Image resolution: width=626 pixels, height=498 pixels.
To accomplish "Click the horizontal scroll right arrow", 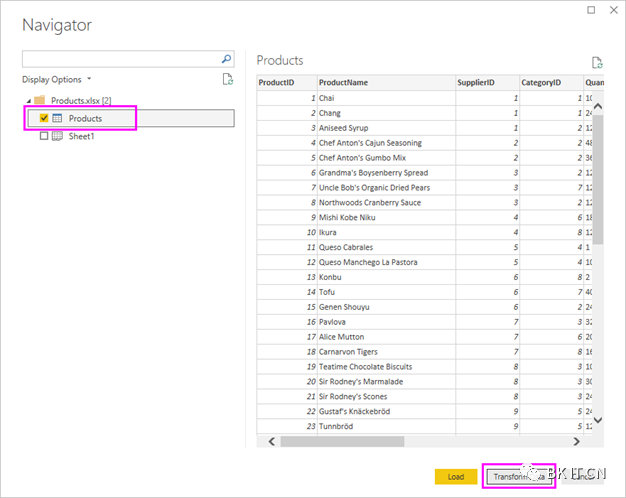I will click(576, 441).
